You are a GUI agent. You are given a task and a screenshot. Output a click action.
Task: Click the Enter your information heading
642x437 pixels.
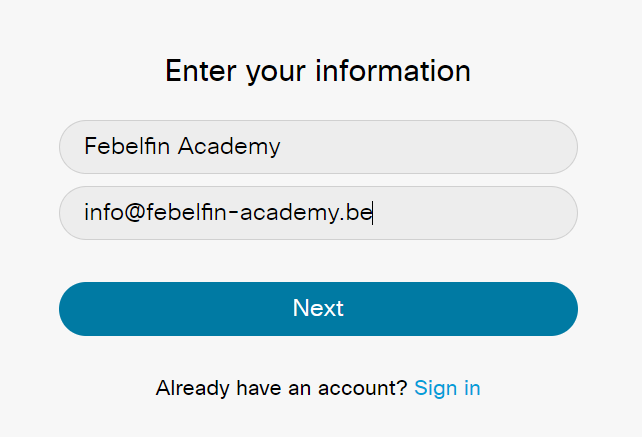click(318, 71)
